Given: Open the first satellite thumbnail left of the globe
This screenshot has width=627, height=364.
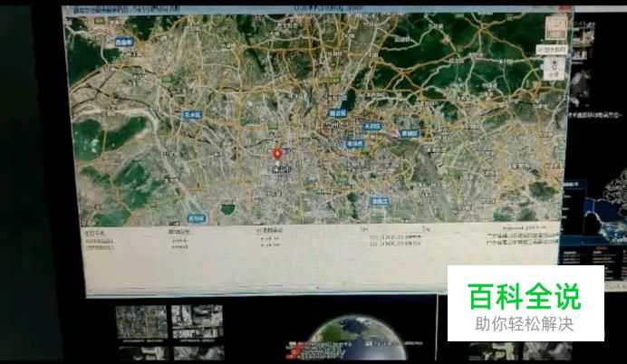Looking at the screenshot, I should coord(141,322).
